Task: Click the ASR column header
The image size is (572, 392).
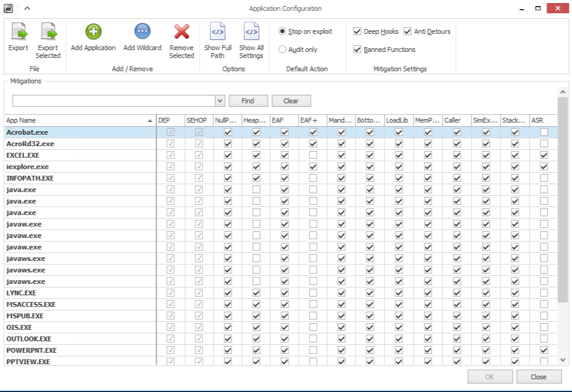Action: pyautogui.click(x=544, y=120)
